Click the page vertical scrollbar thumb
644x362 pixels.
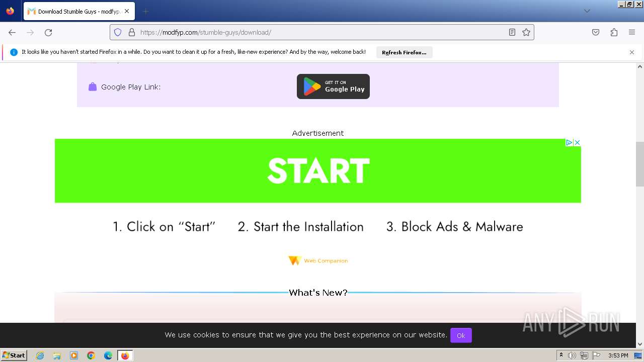pyautogui.click(x=640, y=163)
